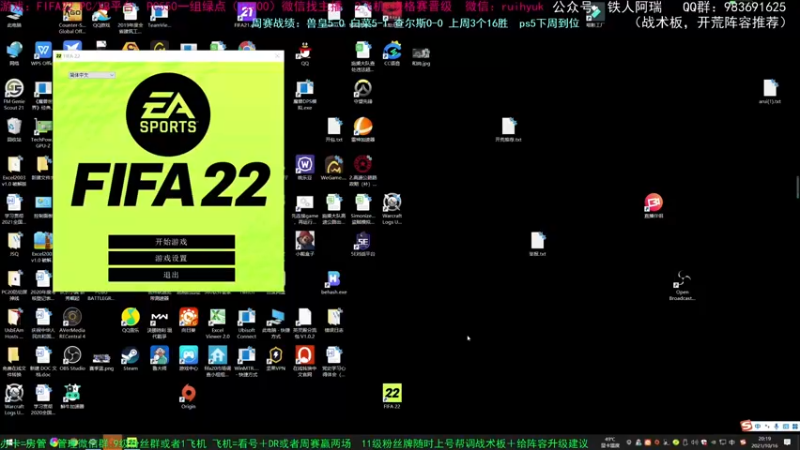Select the 小熊盒子 bear icon
Image resolution: width=800 pixels, height=450 pixels.
click(305, 242)
